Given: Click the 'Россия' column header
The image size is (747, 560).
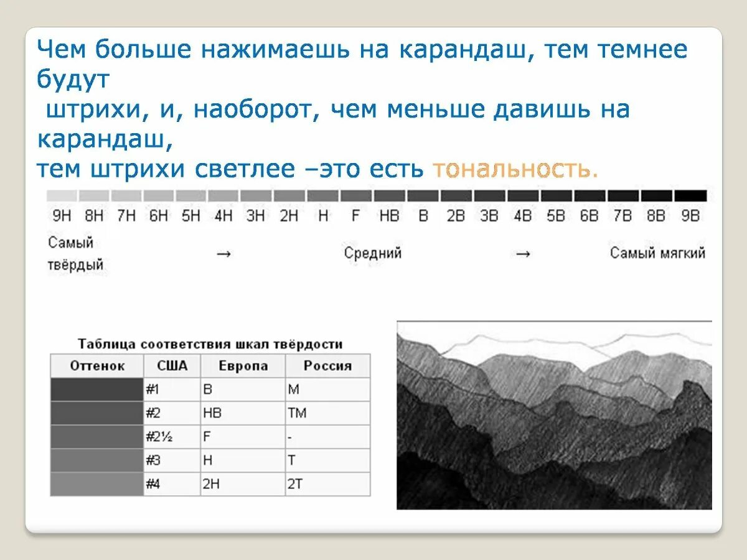Looking at the screenshot, I should tap(327, 366).
